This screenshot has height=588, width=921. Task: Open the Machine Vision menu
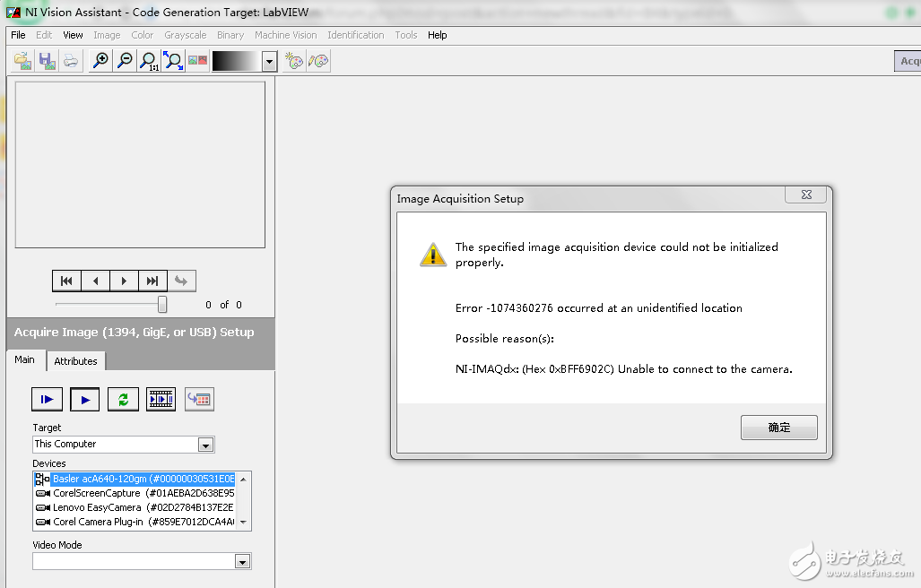285,35
